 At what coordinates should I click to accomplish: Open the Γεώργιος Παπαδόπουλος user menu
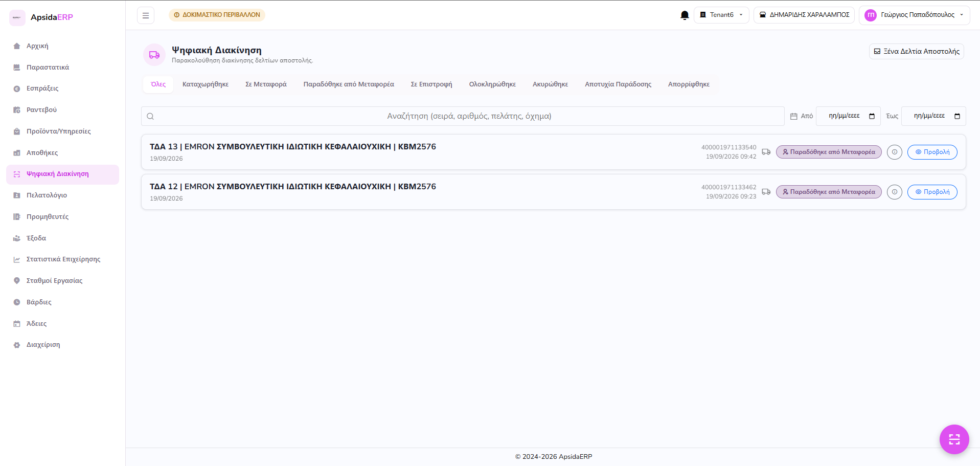pos(914,15)
